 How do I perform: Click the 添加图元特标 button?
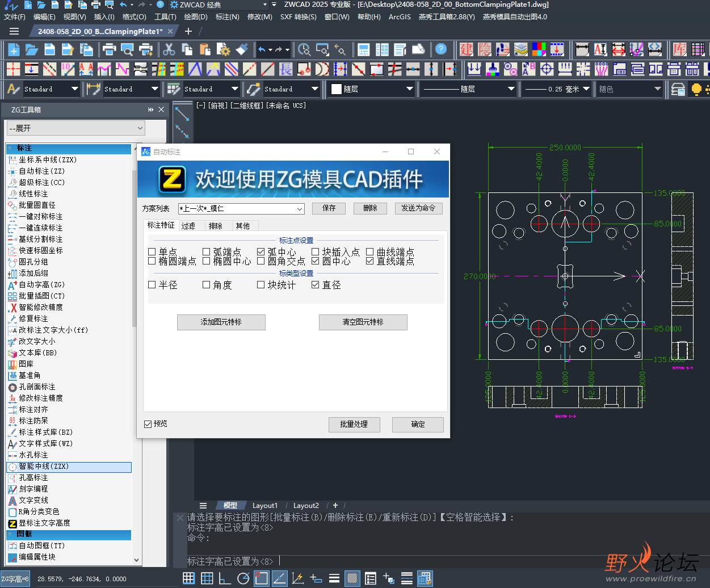pyautogui.click(x=221, y=322)
